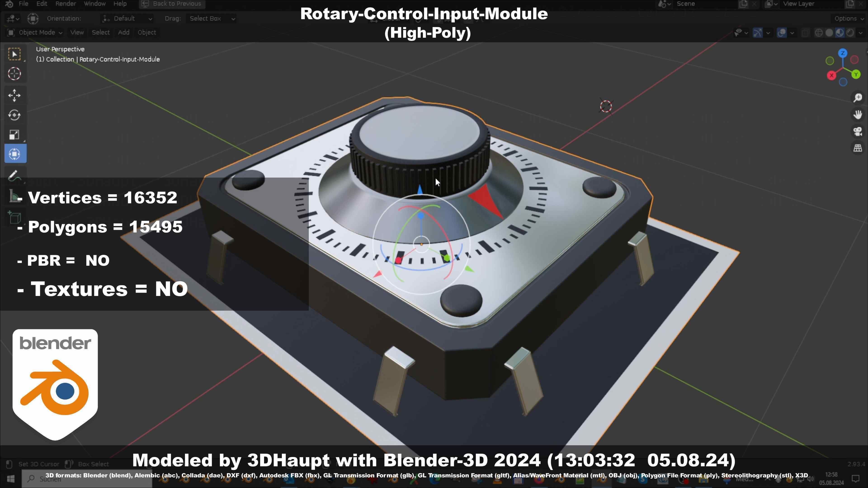Click the object selectability eye icon
The image size is (868, 488).
pos(738,33)
